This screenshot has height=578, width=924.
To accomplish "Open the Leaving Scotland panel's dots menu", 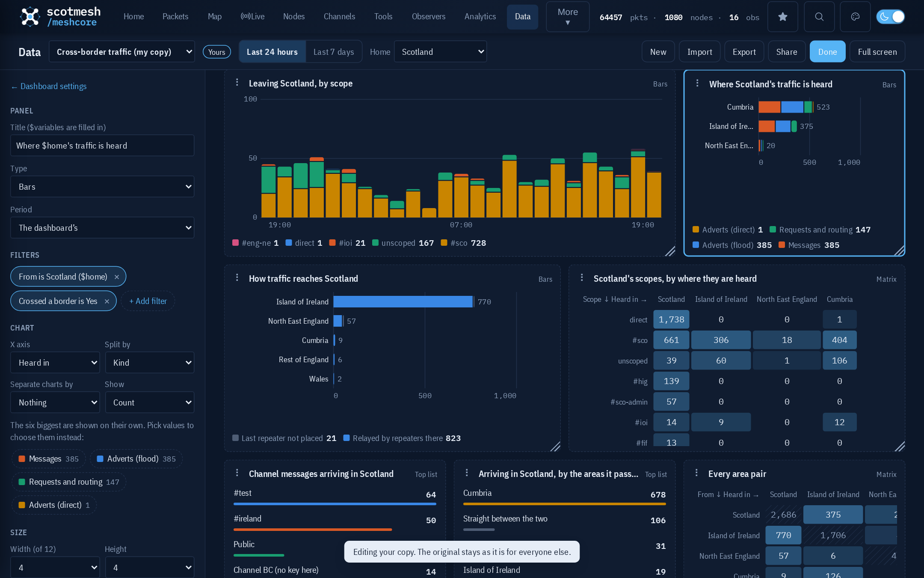I will point(237,82).
